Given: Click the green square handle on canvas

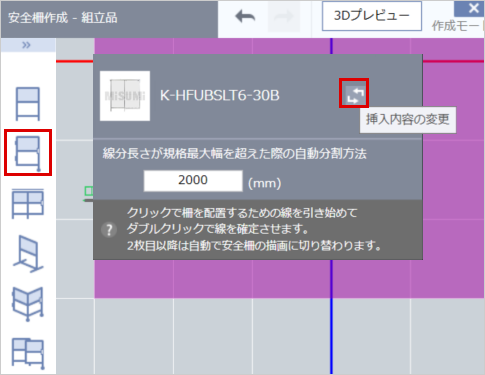Looking at the screenshot, I should click(x=89, y=191).
